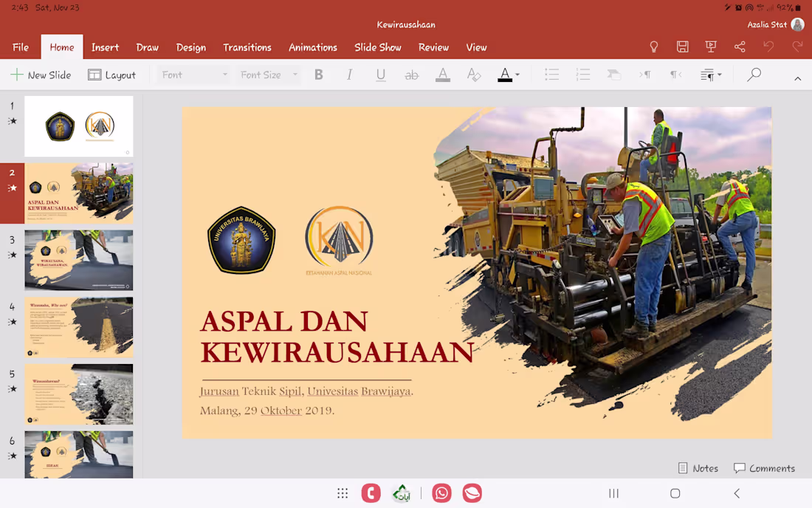Toggle underline formatting

381,74
